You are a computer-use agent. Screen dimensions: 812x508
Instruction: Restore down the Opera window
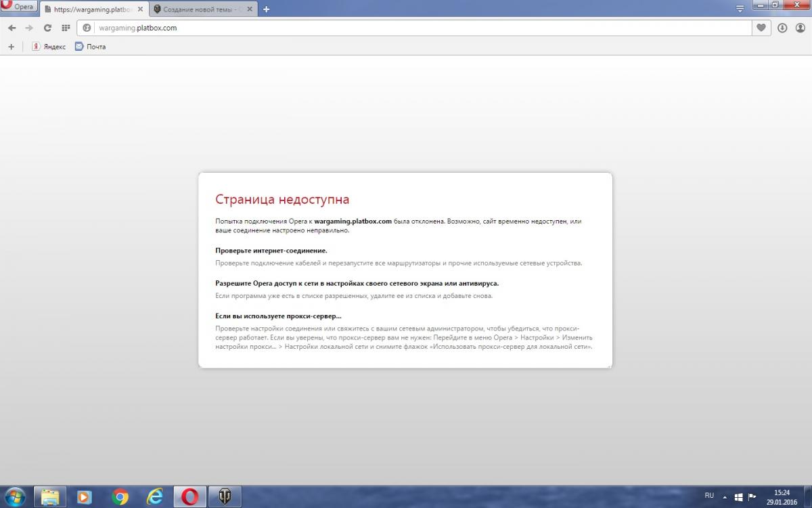click(776, 5)
